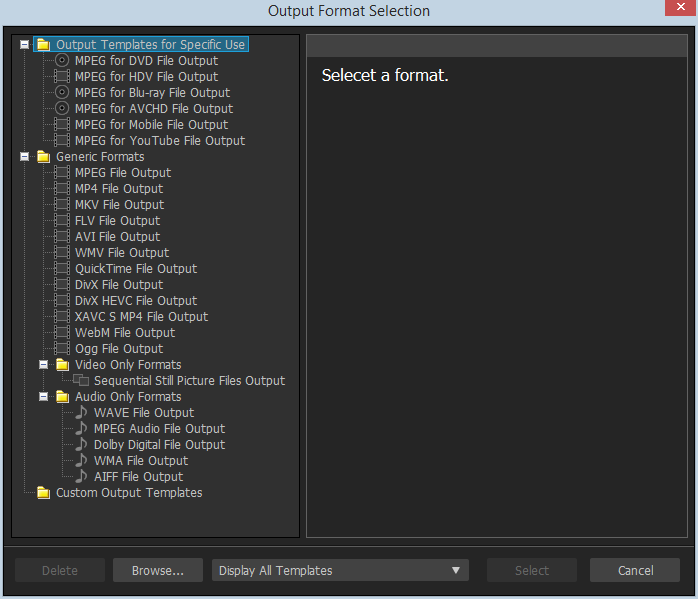698x599 pixels.
Task: Collapse the Audio Only Formats node
Action: (x=43, y=397)
